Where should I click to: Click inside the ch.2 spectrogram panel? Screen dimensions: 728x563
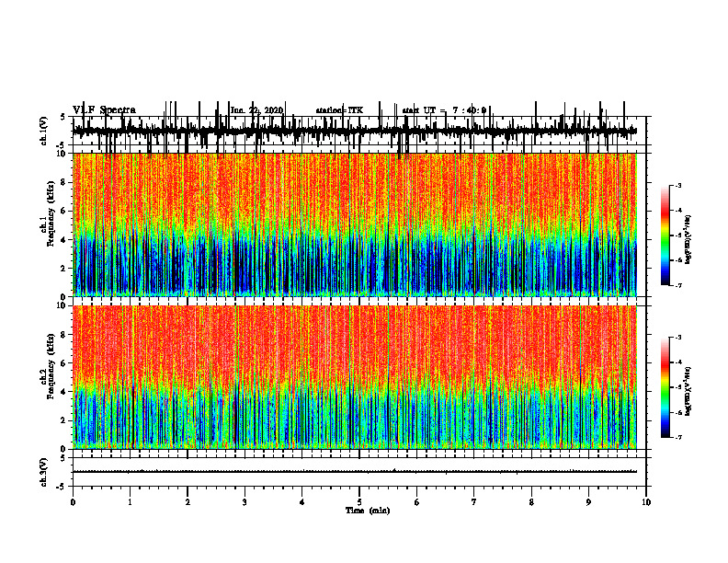pos(355,377)
